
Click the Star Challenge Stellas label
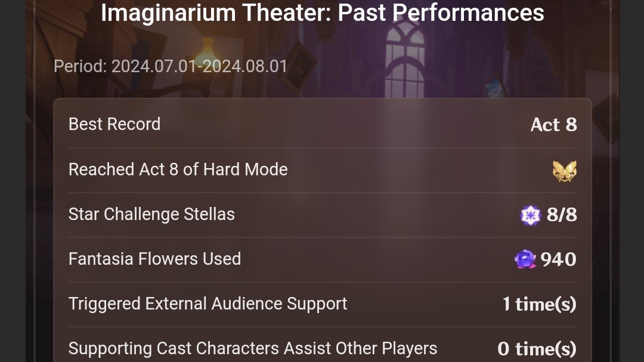[x=151, y=215]
